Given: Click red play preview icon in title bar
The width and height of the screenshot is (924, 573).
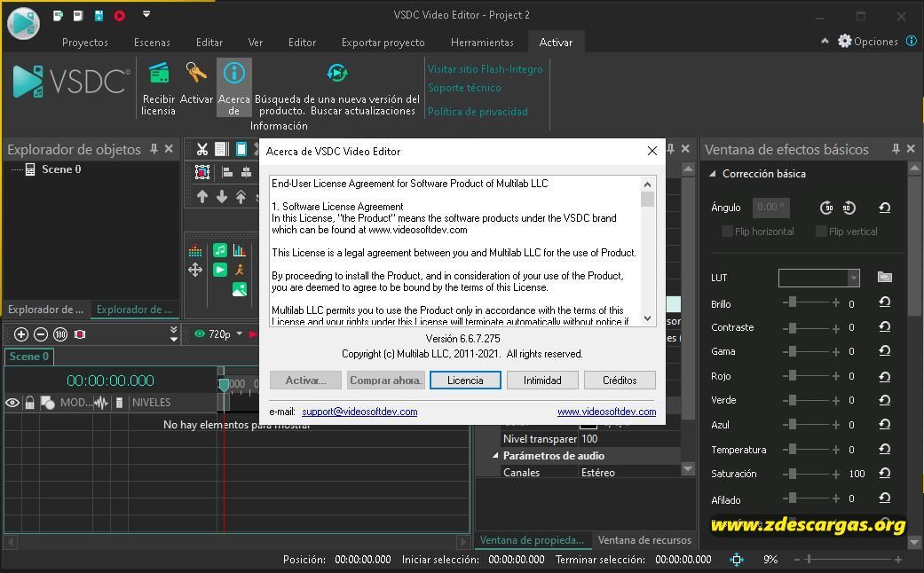Looking at the screenshot, I should pos(120,16).
